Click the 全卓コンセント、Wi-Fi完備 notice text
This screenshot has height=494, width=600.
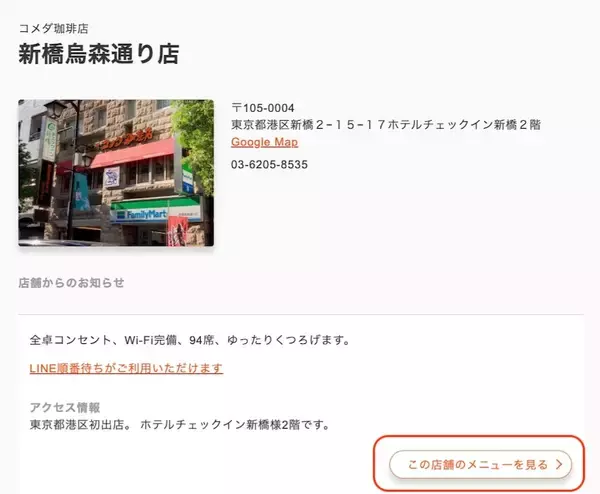(190, 340)
